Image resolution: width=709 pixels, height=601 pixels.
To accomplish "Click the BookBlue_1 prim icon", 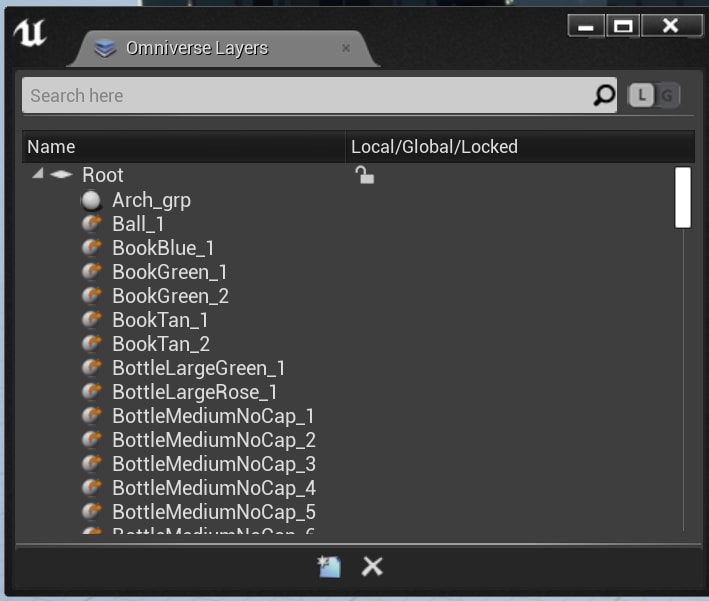I will pyautogui.click(x=92, y=248).
